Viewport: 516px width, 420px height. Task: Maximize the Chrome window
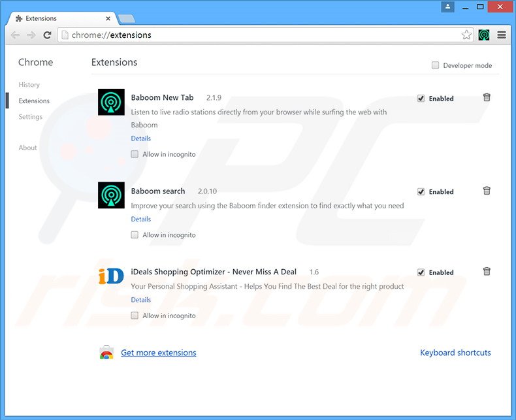point(481,7)
